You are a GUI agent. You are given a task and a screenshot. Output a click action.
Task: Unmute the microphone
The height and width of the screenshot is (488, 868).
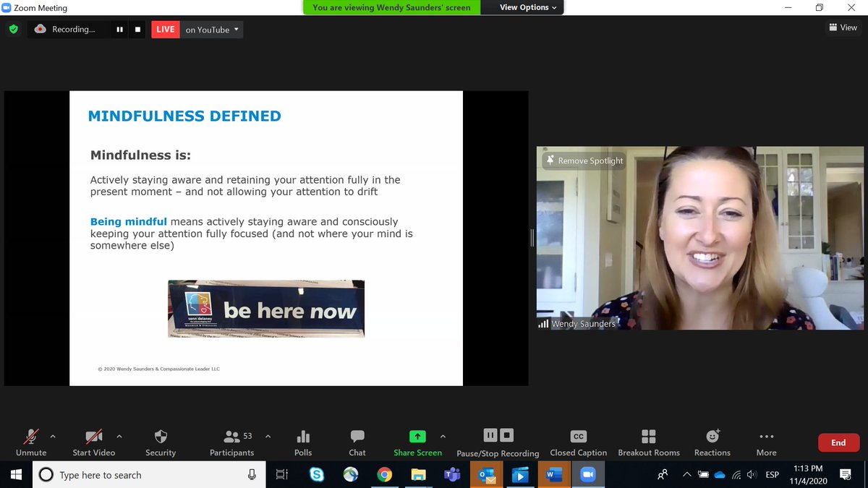[31, 442]
